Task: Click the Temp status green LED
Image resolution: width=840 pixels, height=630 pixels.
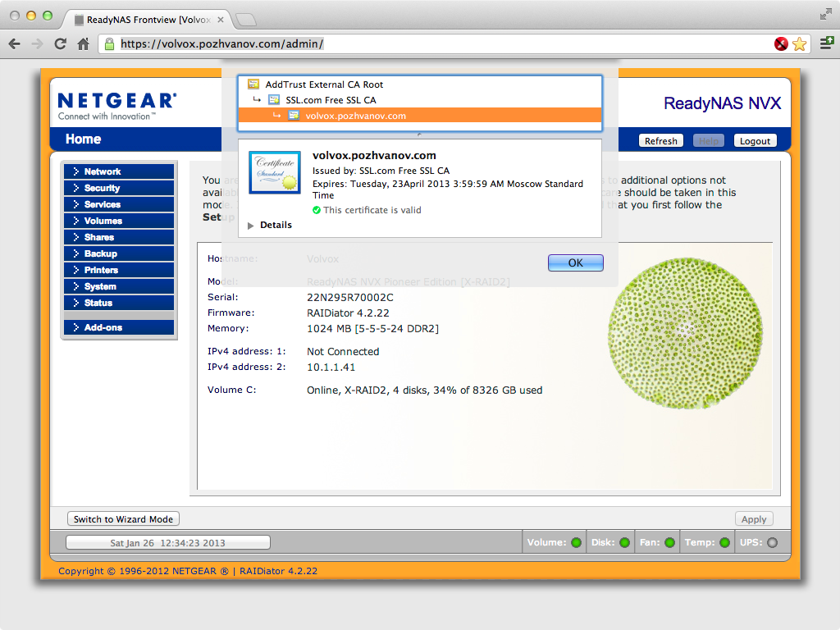Action: (x=725, y=543)
